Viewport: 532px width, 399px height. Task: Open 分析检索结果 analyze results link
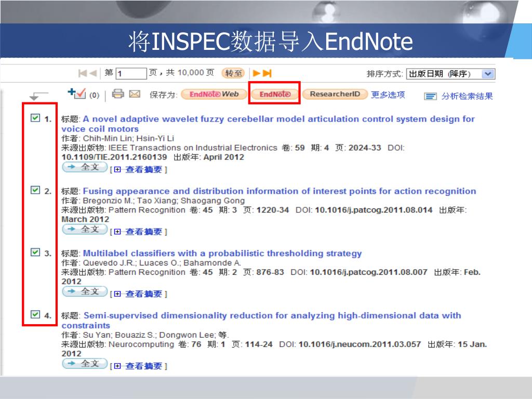click(467, 96)
